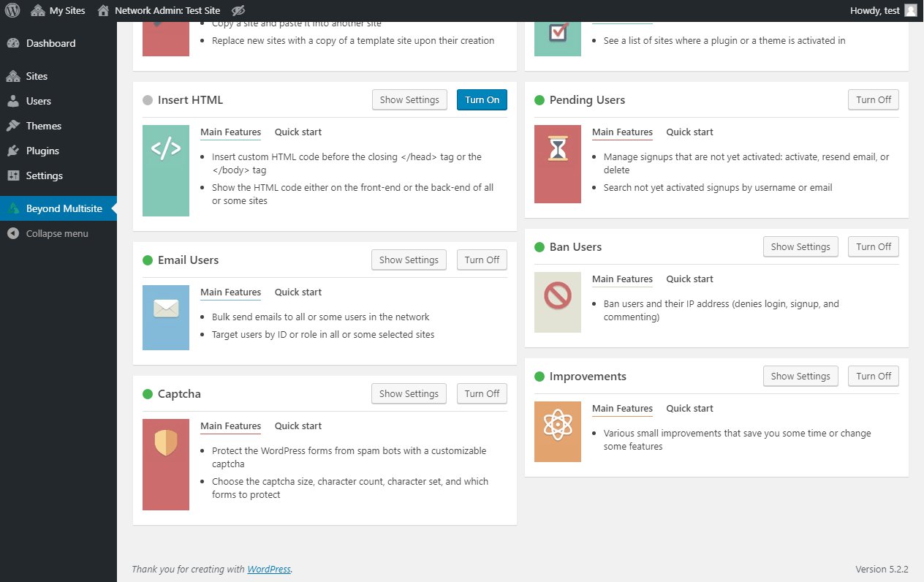Select Plugins in the sidebar

[43, 151]
